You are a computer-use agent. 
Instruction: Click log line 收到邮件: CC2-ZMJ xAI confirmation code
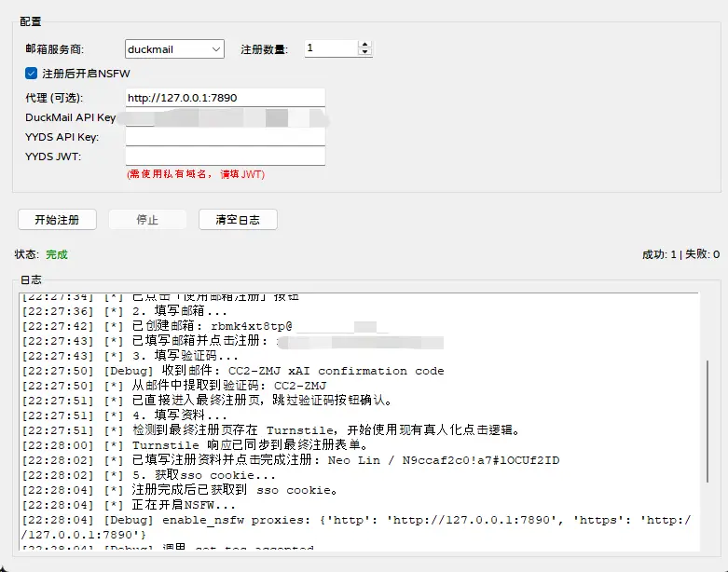click(233, 371)
